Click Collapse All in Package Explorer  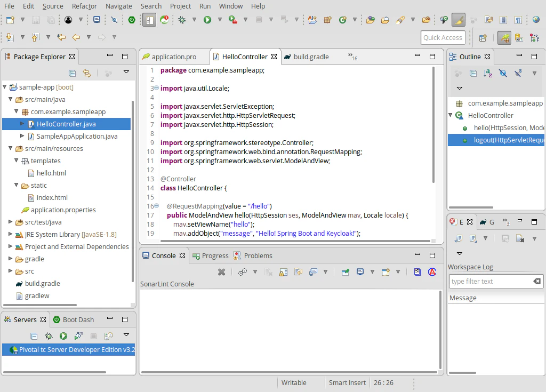(x=72, y=73)
